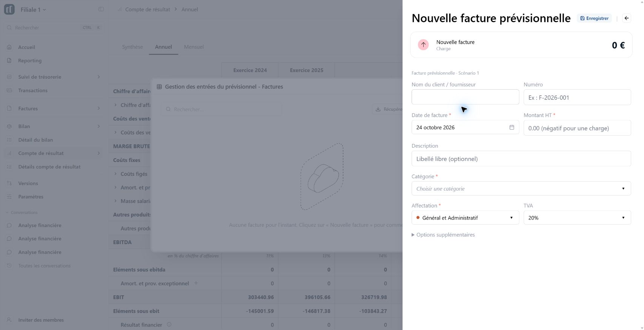
Task: Select the Annuel tab
Action: click(163, 47)
